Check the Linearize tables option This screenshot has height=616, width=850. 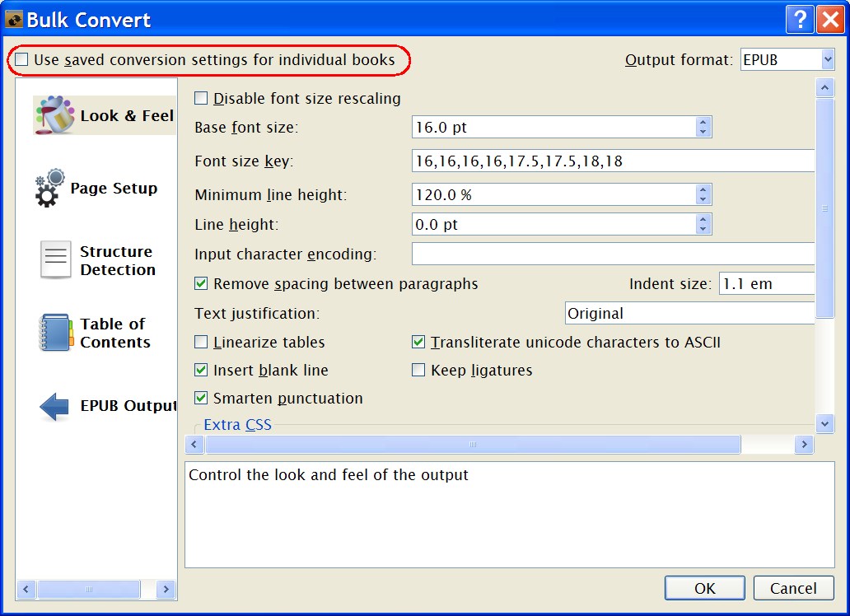coord(201,342)
